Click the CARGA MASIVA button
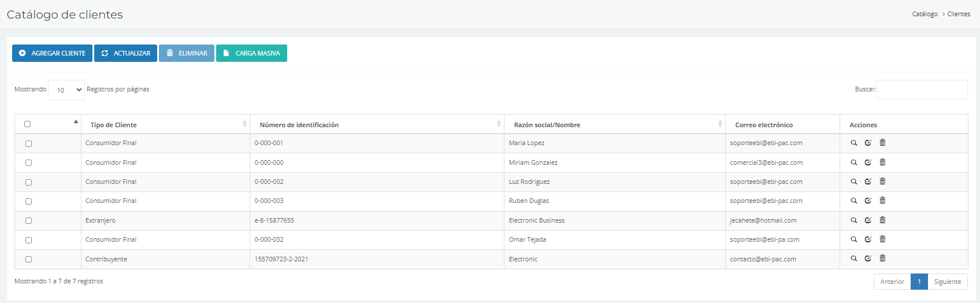The height and width of the screenshot is (303, 980). coord(251,53)
